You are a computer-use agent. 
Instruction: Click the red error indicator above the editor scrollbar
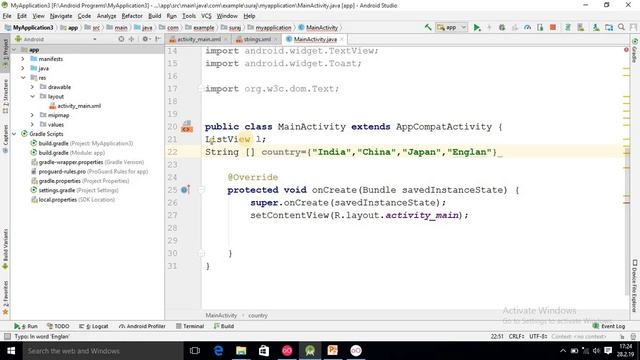click(626, 50)
